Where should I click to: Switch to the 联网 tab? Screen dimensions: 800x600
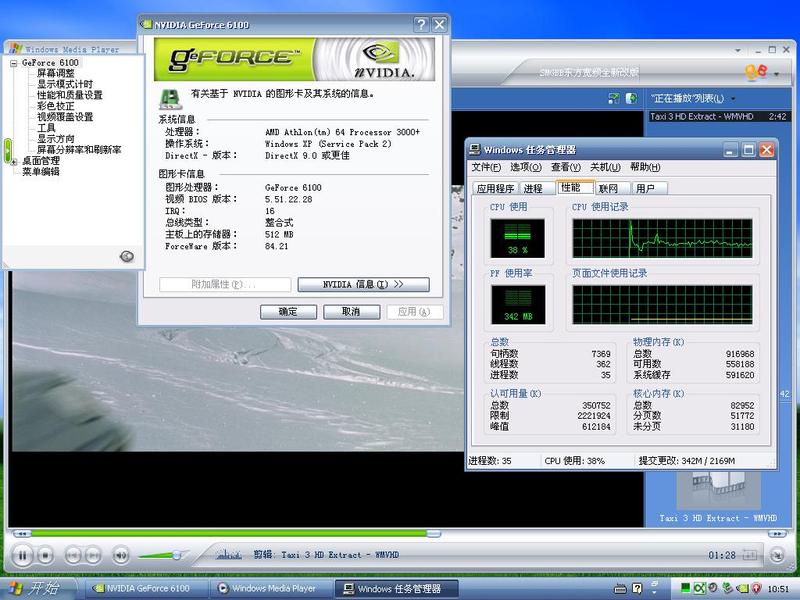(612, 188)
